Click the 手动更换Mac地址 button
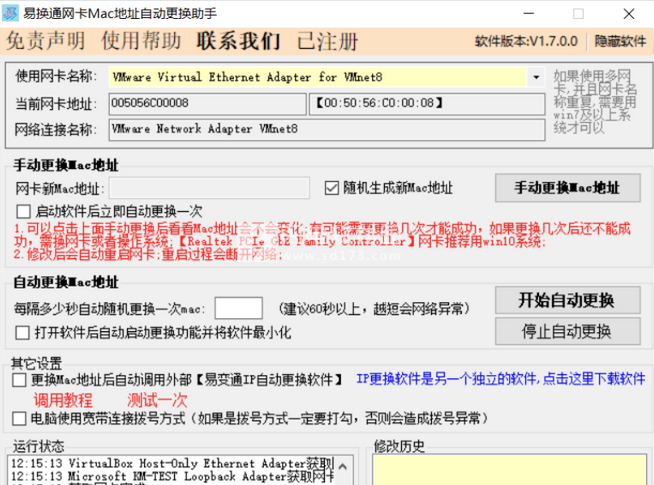Viewport: 654px width, 485px height. pyautogui.click(x=568, y=188)
